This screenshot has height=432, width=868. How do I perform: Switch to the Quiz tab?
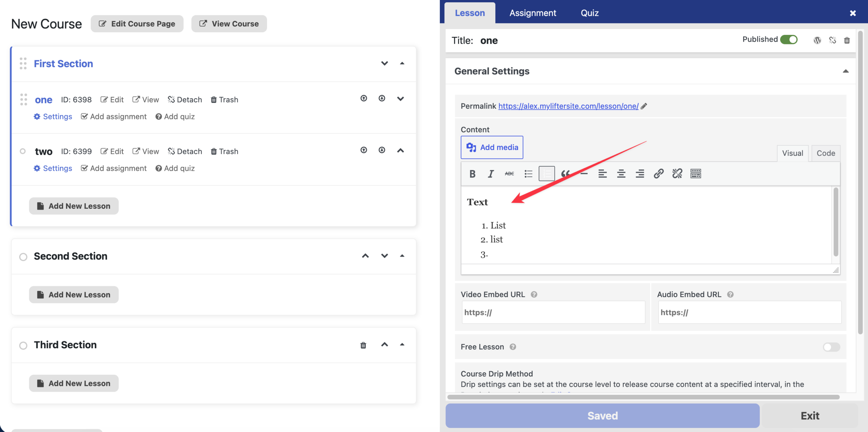(x=590, y=13)
